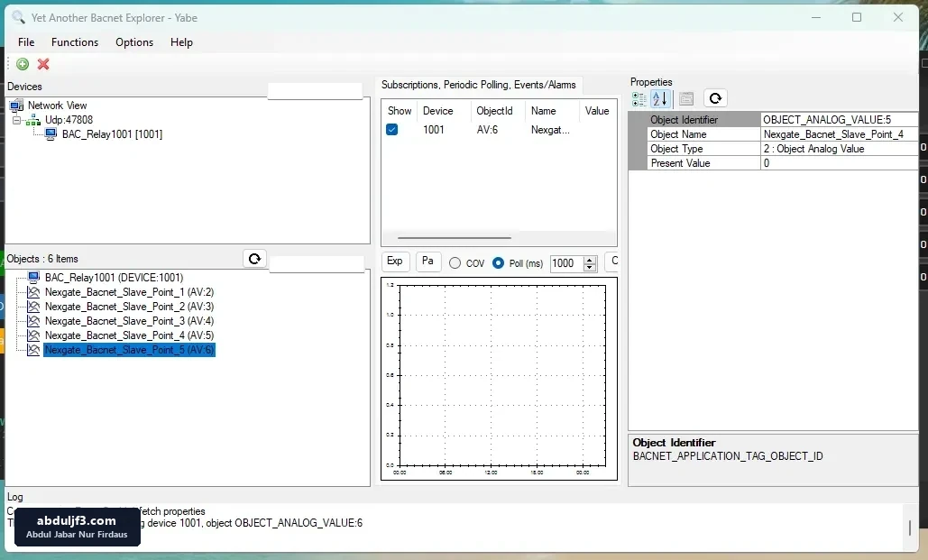
Task: Uncheck Show for device 1001 subscription
Action: [x=391, y=130]
